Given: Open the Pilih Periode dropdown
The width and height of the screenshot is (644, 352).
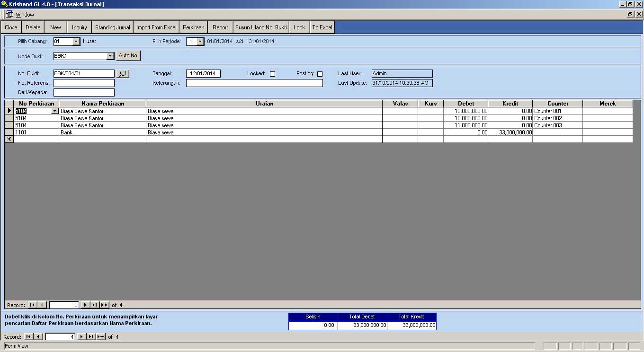Looking at the screenshot, I should click(200, 42).
